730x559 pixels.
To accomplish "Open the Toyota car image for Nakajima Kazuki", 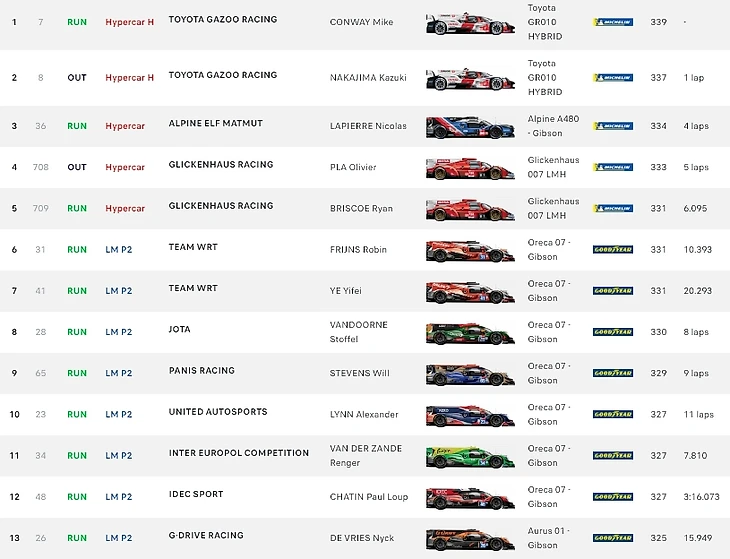I will pyautogui.click(x=470, y=79).
